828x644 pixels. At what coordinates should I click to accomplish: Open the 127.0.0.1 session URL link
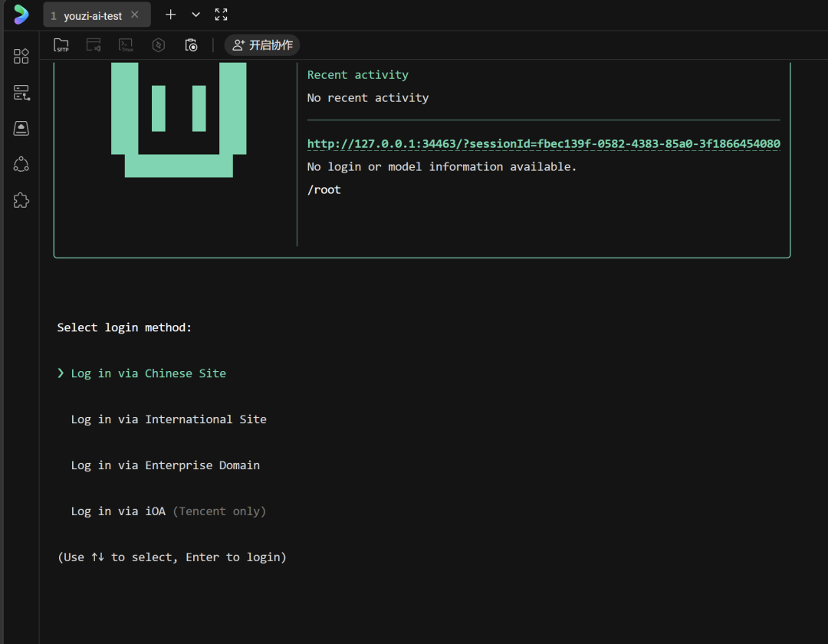[544, 143]
